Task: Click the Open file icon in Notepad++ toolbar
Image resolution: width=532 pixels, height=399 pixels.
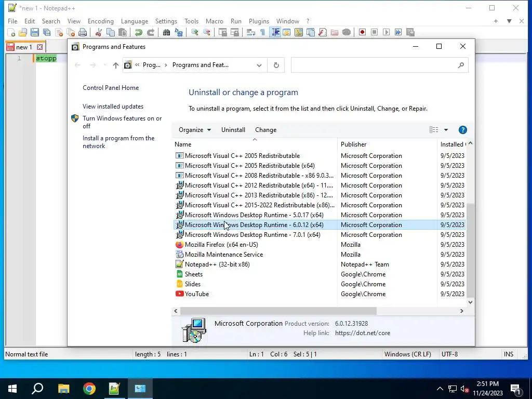Action: [23, 33]
